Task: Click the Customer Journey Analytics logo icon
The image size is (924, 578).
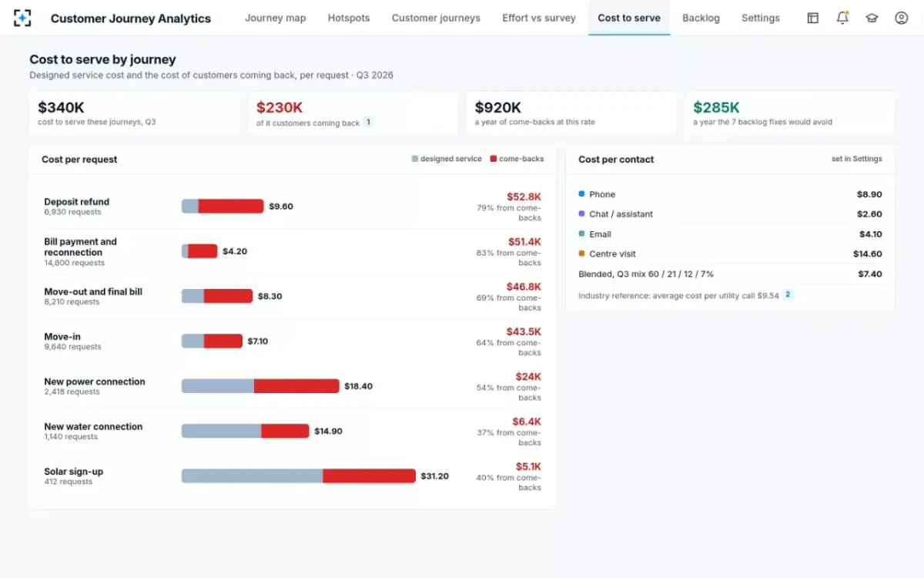Action: tap(22, 18)
